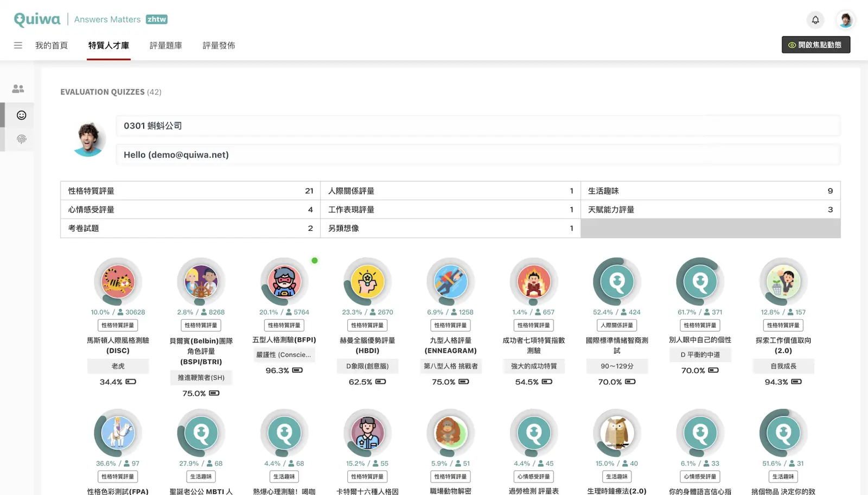Open the owl body clock quiz icon

[617, 433]
